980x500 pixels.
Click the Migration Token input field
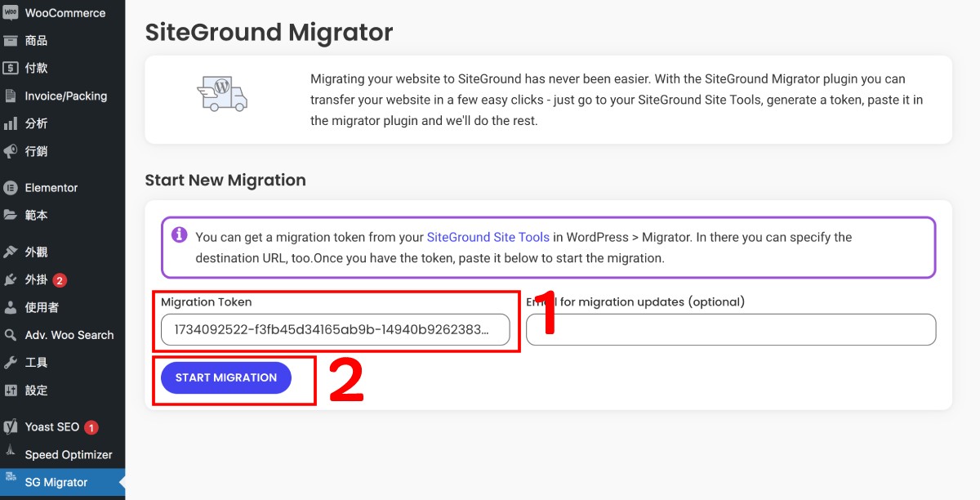pyautogui.click(x=337, y=329)
